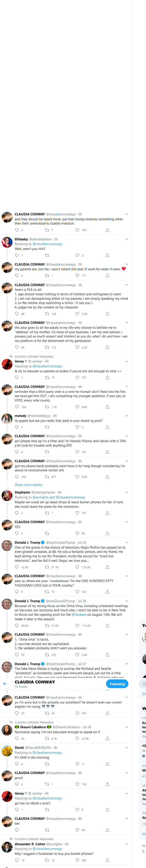Screen dimensions: 146x868
Task: Retweet the PSA to all tweet
Action: [x=47, y=314]
